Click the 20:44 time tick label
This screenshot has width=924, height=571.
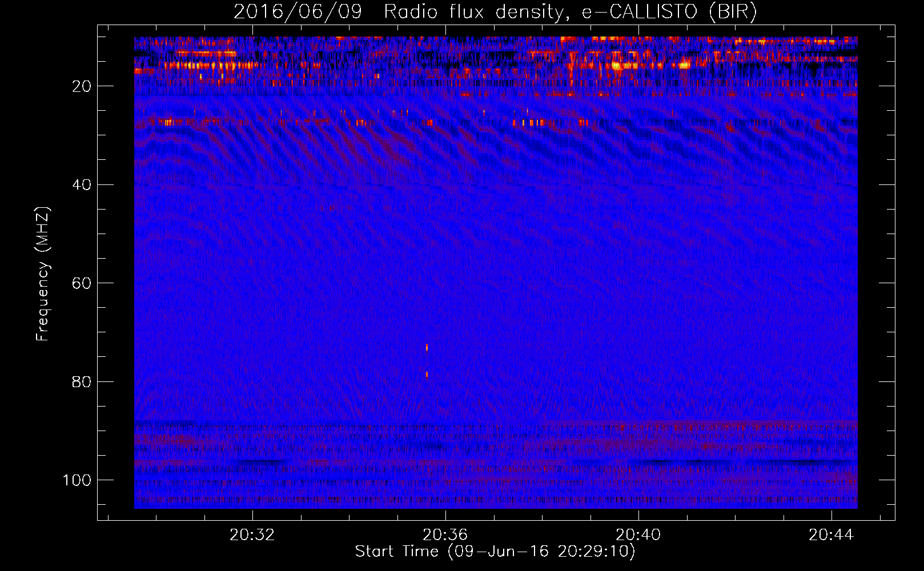coord(831,534)
